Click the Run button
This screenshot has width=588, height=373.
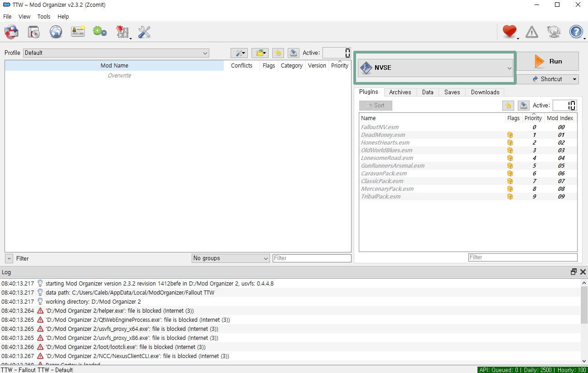pyautogui.click(x=548, y=61)
